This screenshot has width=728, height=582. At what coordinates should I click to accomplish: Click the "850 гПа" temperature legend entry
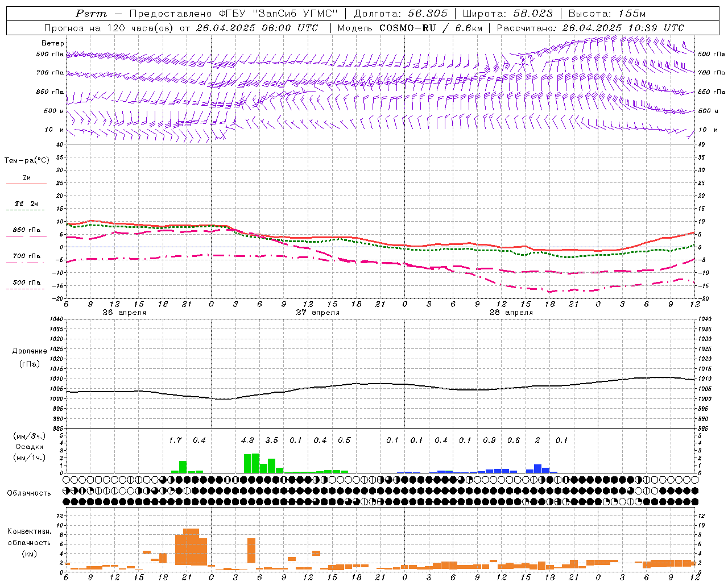point(26,232)
